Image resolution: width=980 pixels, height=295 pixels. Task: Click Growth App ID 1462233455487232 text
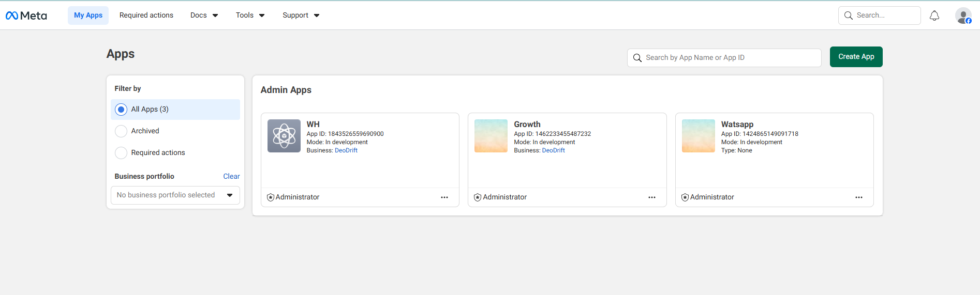553,134
